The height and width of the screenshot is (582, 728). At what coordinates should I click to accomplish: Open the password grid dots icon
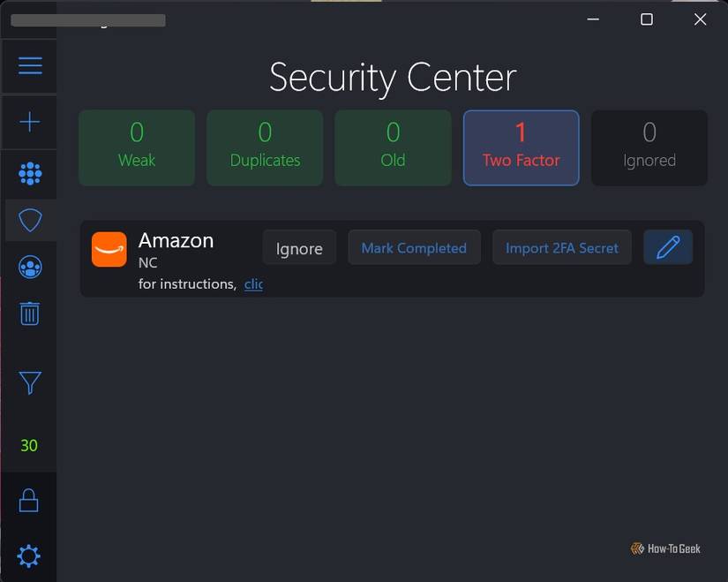30,174
